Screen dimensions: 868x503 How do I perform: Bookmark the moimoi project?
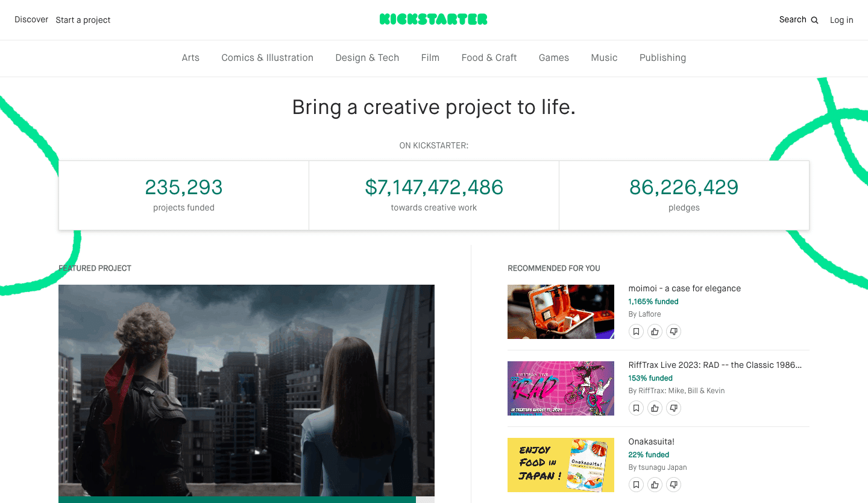pyautogui.click(x=635, y=331)
